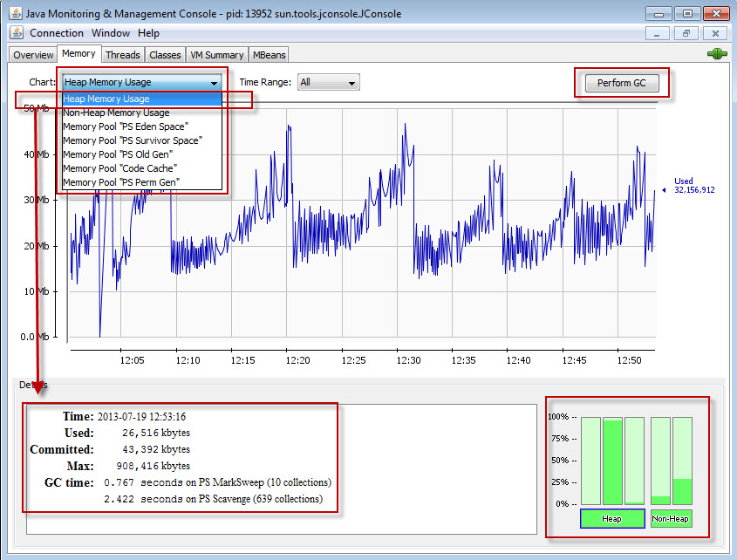Close the inner connection window
Image resolution: width=737 pixels, height=560 pixels.
(x=715, y=33)
